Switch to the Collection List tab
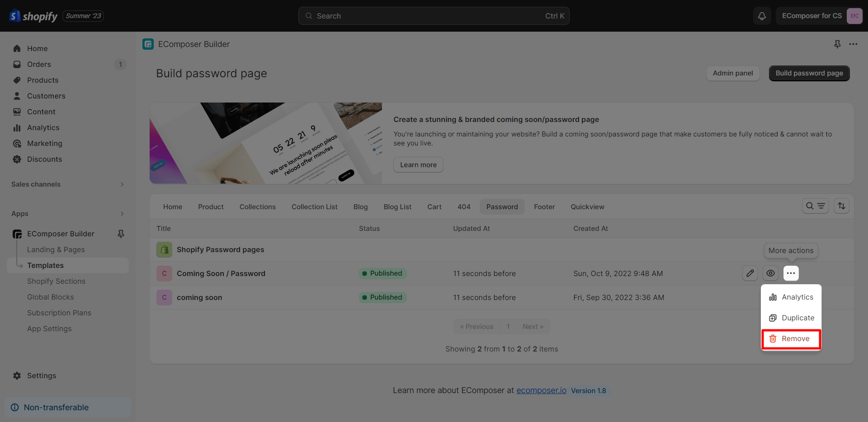This screenshot has height=422, width=868. 315,207
